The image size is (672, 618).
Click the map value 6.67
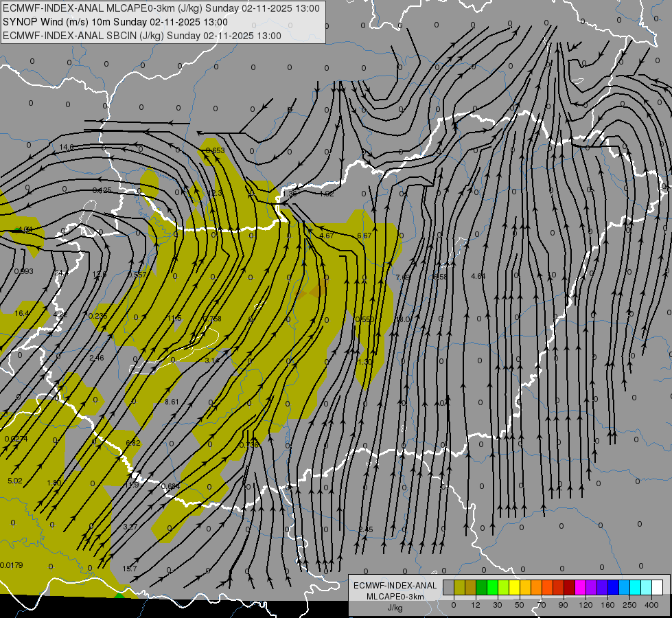364,236
